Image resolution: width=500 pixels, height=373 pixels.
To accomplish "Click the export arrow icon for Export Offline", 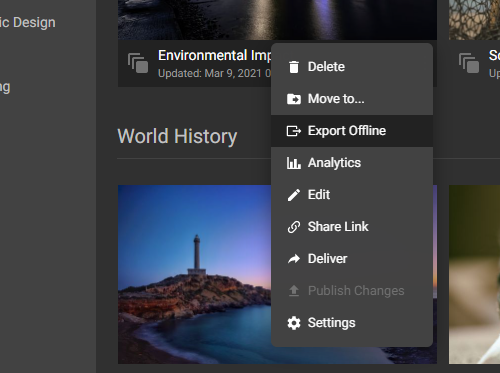I will click(x=294, y=131).
